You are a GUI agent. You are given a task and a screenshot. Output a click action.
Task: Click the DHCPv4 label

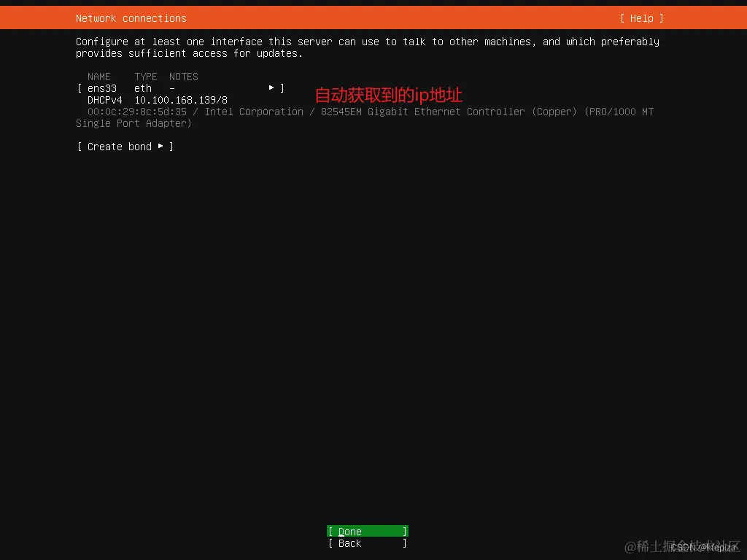(x=105, y=100)
